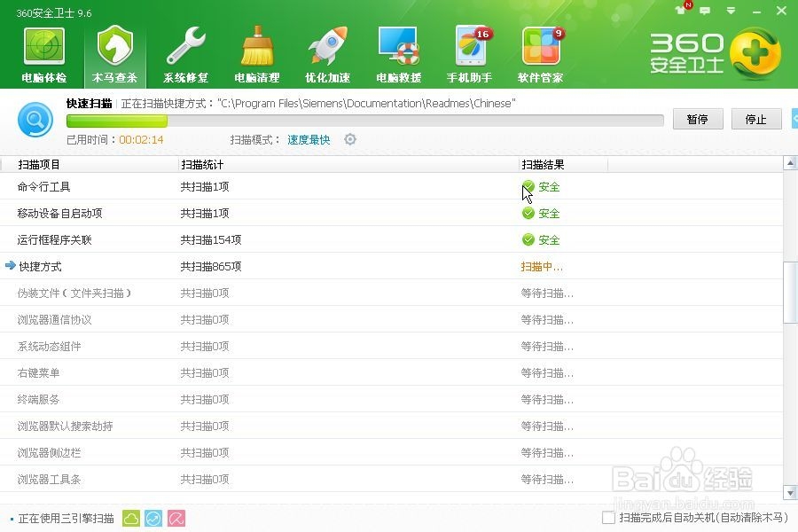The width and height of the screenshot is (798, 532).
Task: Click the scrollbar down arrow
Action: [x=790, y=492]
